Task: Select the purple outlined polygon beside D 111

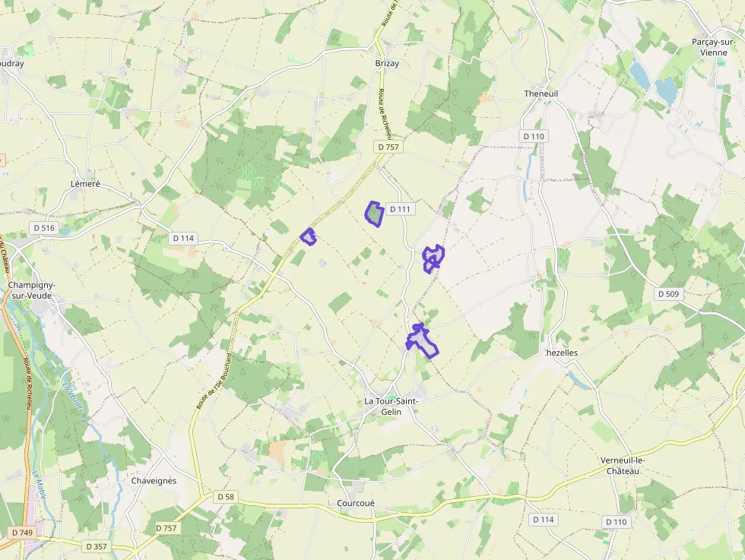Action: tap(374, 214)
